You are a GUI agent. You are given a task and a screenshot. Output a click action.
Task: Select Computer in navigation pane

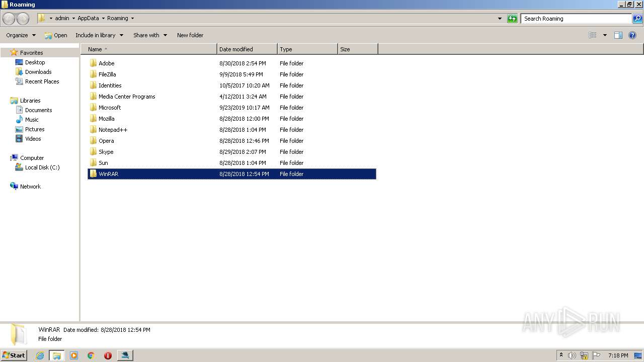point(32,158)
